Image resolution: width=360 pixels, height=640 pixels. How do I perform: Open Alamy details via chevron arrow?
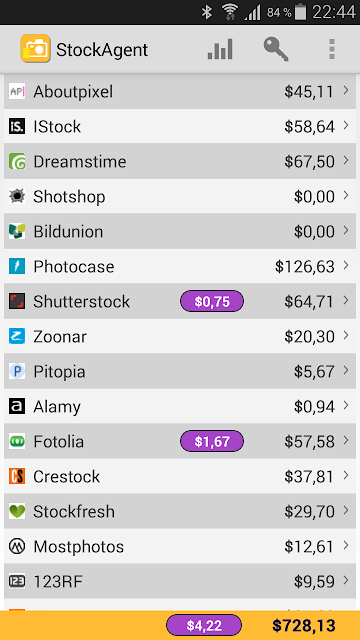pyautogui.click(x=346, y=406)
